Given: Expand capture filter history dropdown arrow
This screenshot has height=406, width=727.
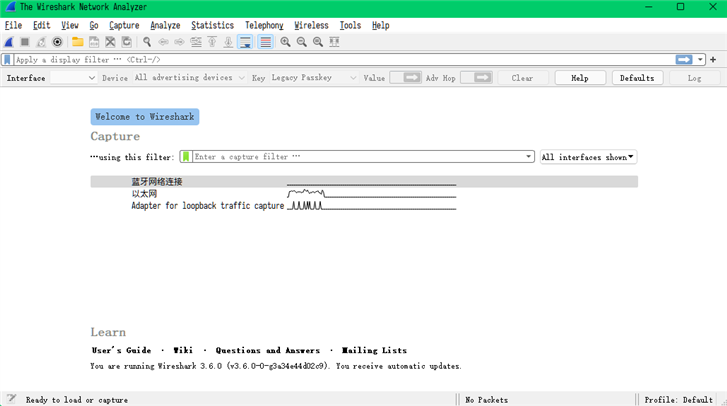Looking at the screenshot, I should (529, 157).
